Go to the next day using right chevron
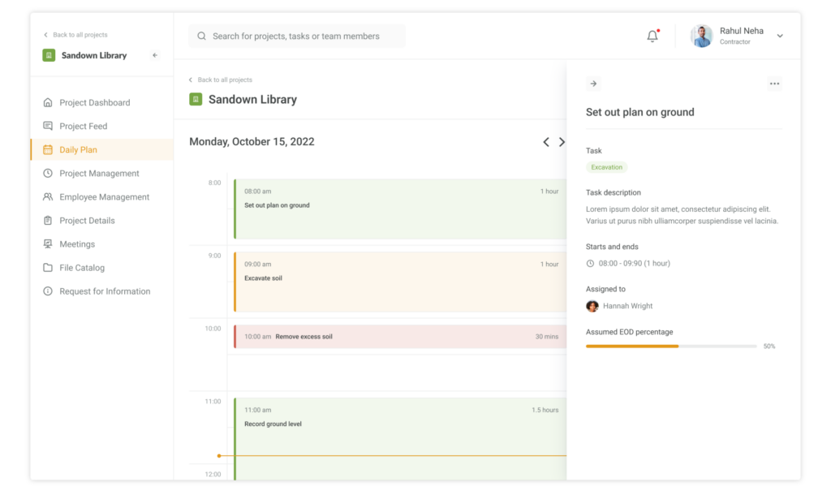The width and height of the screenshot is (831, 504). (x=562, y=142)
